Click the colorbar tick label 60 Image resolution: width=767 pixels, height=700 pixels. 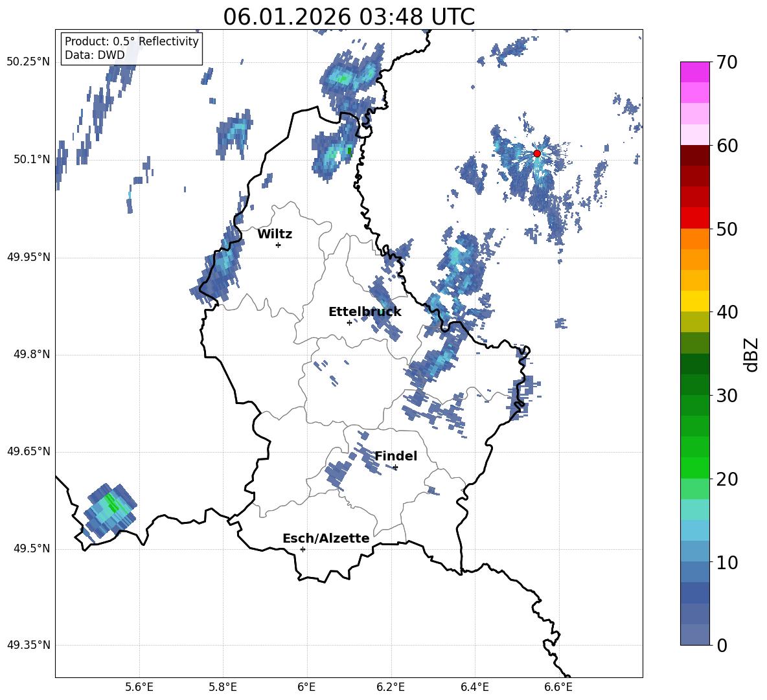click(727, 146)
